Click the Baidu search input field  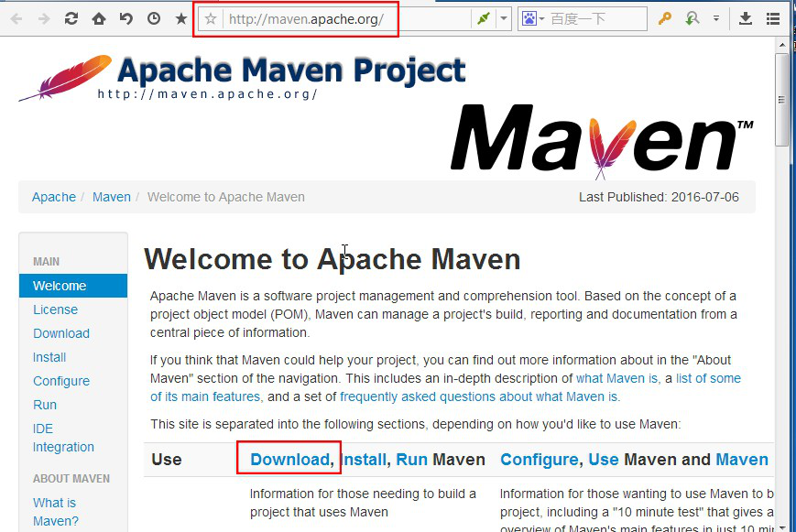point(595,19)
